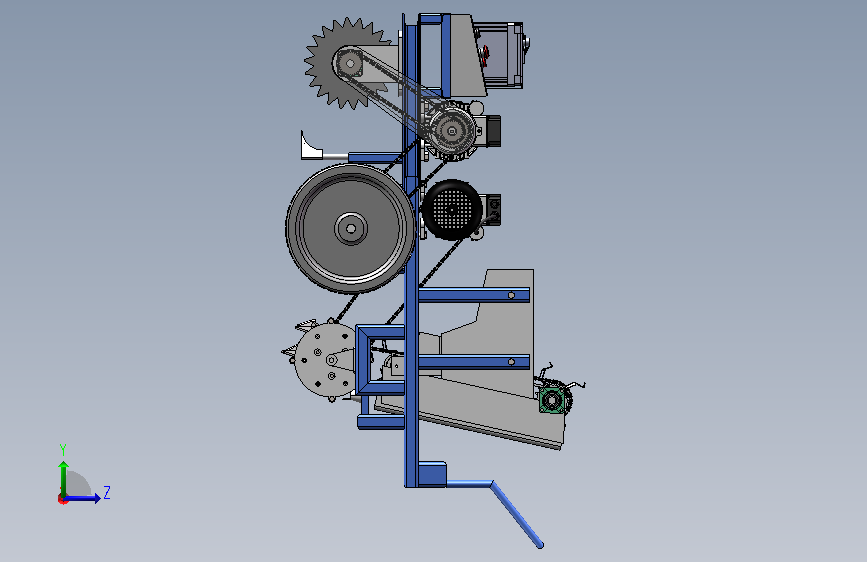
Task: Select the gray motor housing at top right
Action: tap(499, 55)
